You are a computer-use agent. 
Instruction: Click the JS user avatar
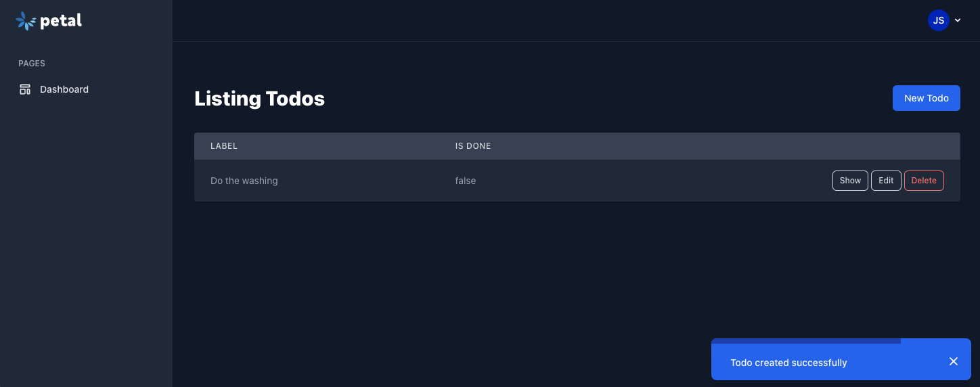938,20
